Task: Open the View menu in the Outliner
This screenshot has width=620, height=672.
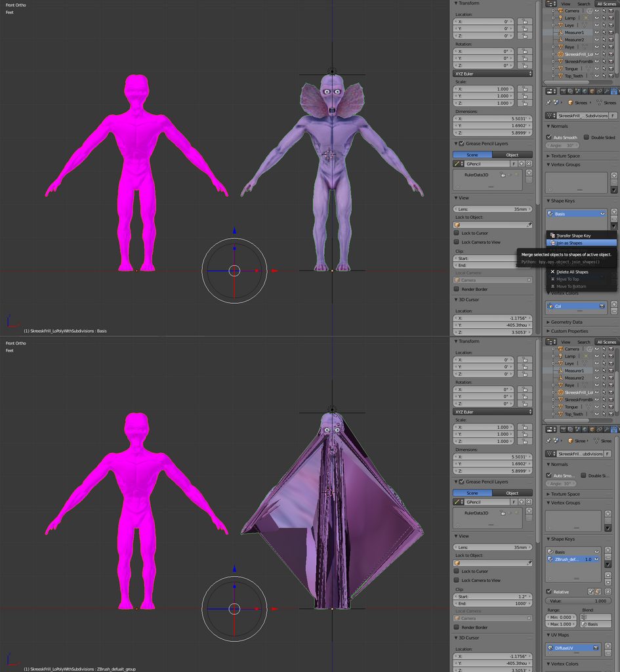Action: [566, 4]
